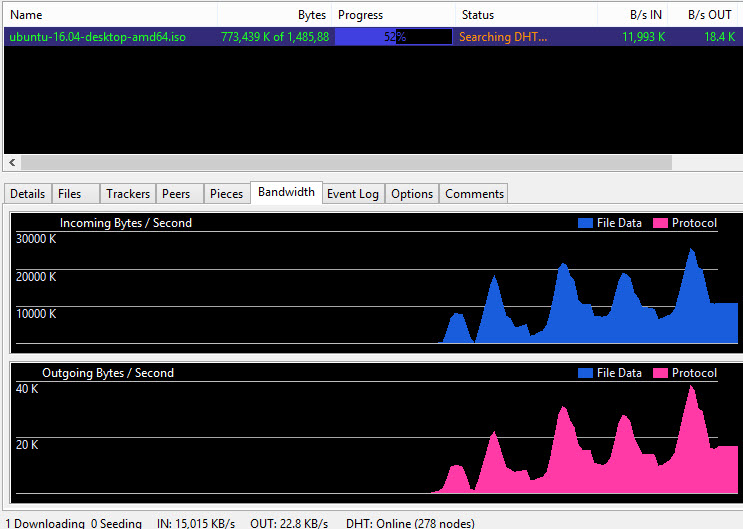Click the 40 K axis label
The height and width of the screenshot is (529, 743).
click(x=27, y=389)
